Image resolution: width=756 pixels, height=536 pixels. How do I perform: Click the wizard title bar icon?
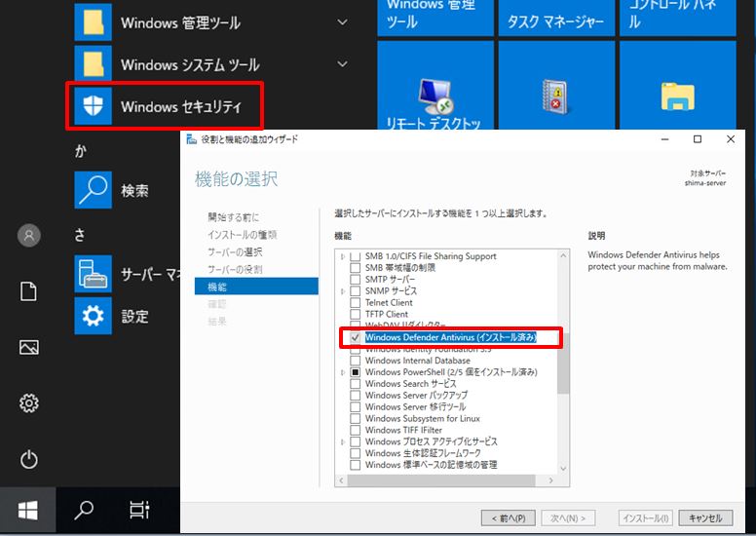(x=192, y=139)
